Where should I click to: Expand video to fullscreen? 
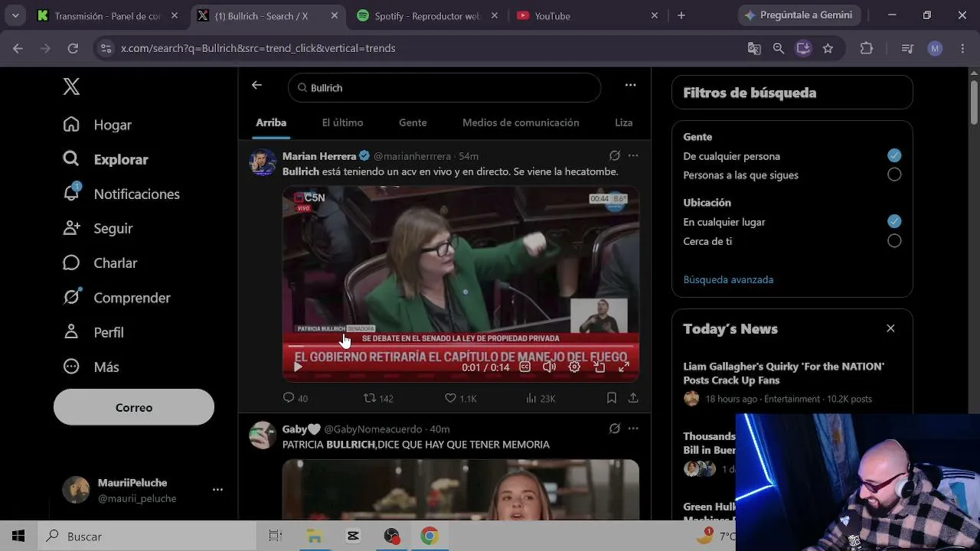[x=624, y=367]
